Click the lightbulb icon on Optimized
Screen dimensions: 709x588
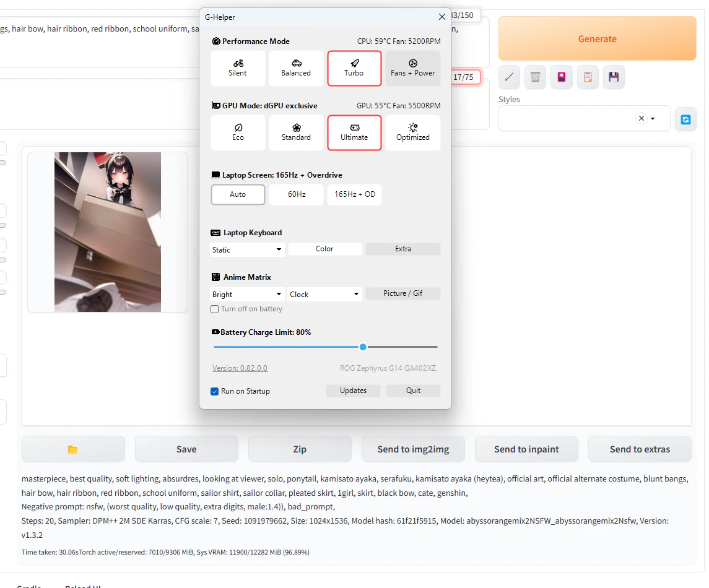[x=413, y=128]
